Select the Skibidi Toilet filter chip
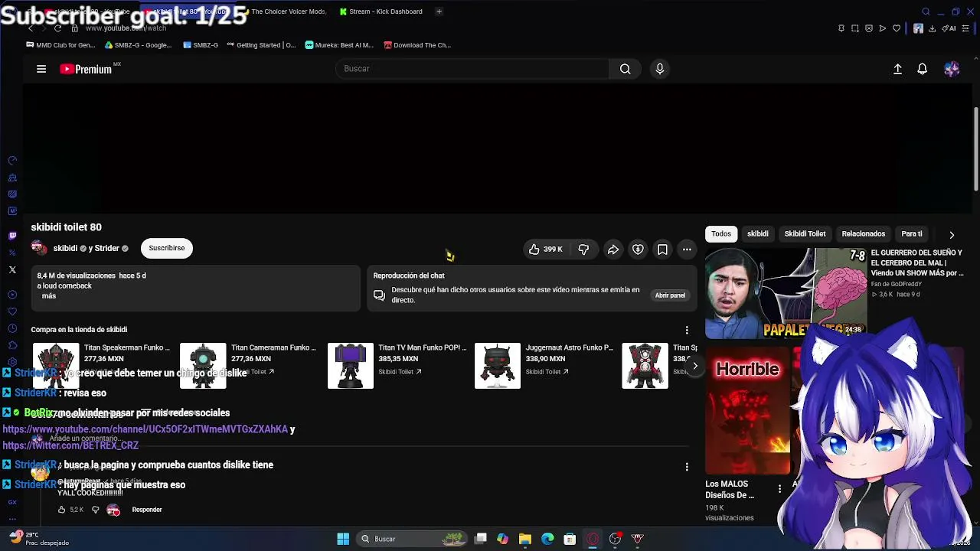980x551 pixels. click(805, 234)
